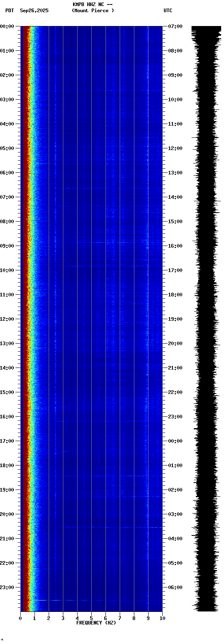Screen dimensions: 224x644
Task: Select the 05:00 label on PDT axis
Action: 7,148
